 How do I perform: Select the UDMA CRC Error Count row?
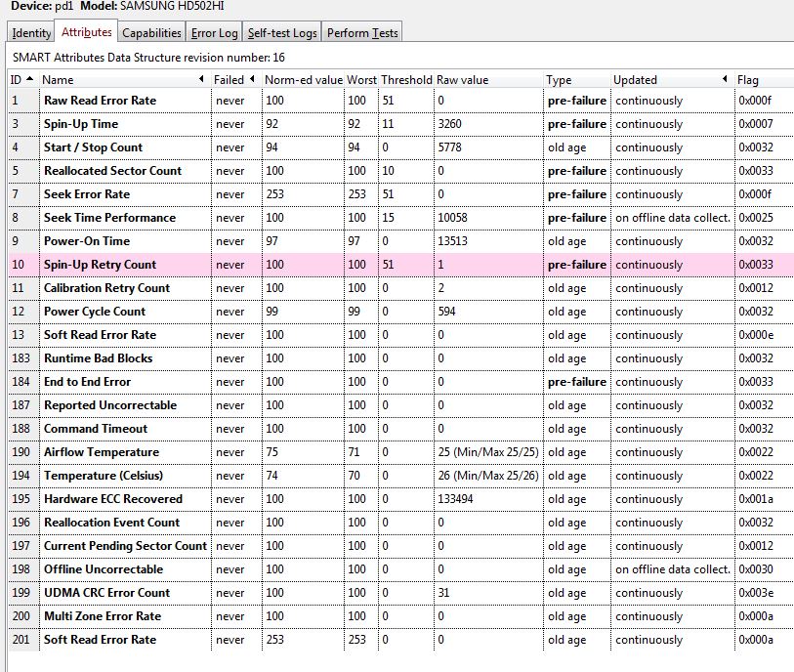106,593
